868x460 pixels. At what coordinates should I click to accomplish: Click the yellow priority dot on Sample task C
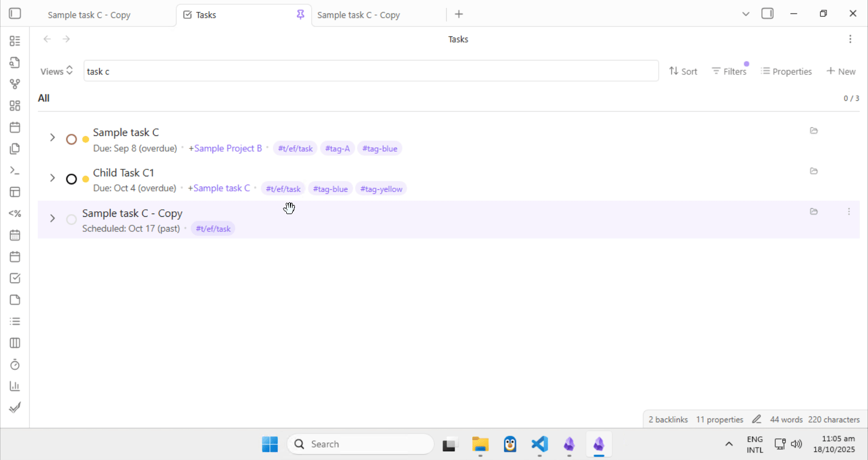point(86,140)
